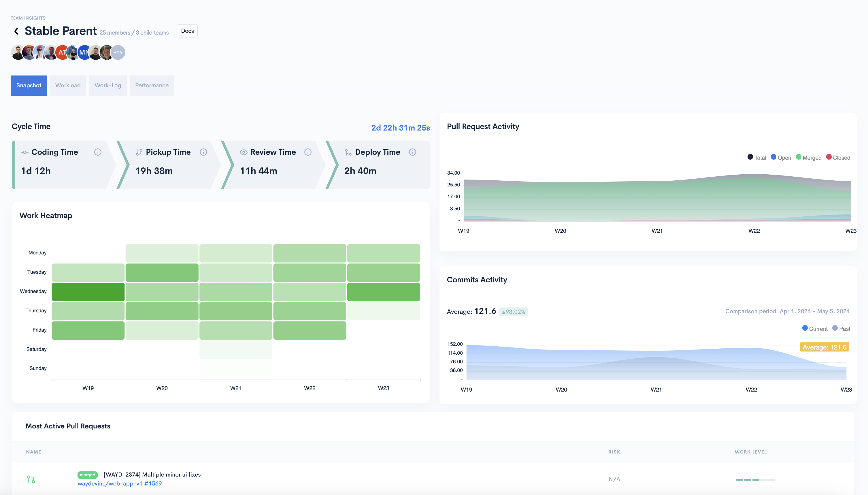This screenshot has height=495, width=868.
Task: Click the back chevron beside Stable Parent
Action: pos(16,31)
